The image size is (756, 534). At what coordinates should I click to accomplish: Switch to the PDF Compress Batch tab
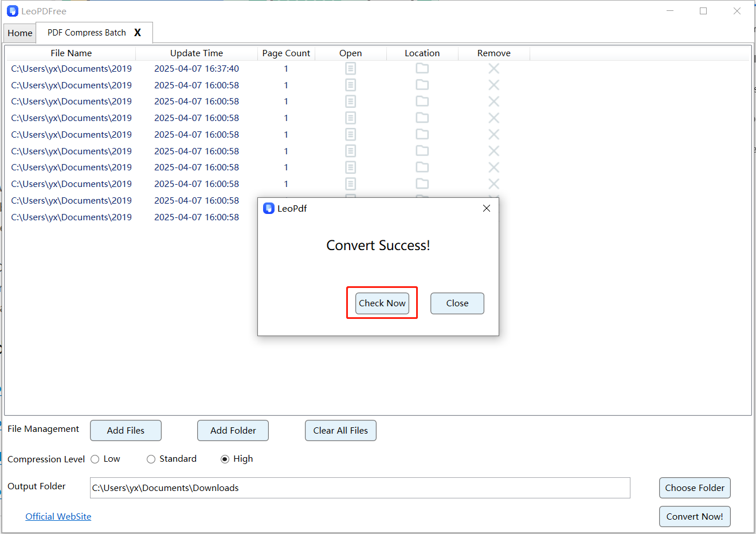(x=86, y=33)
